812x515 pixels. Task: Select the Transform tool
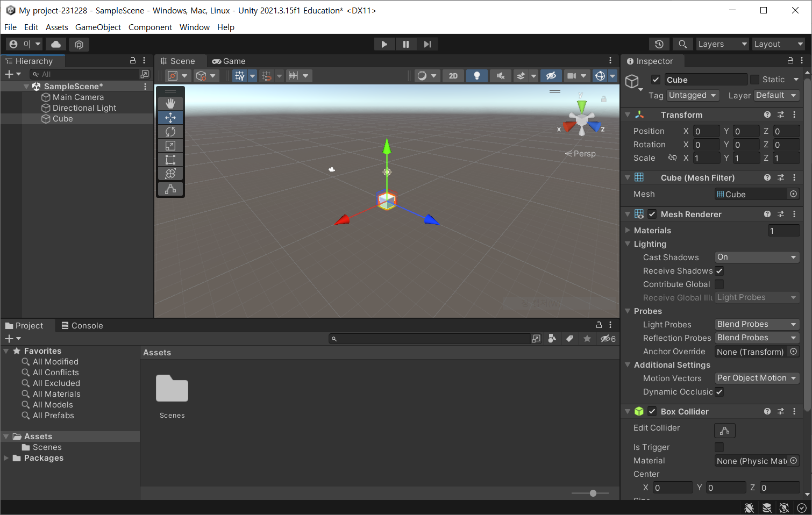170,173
